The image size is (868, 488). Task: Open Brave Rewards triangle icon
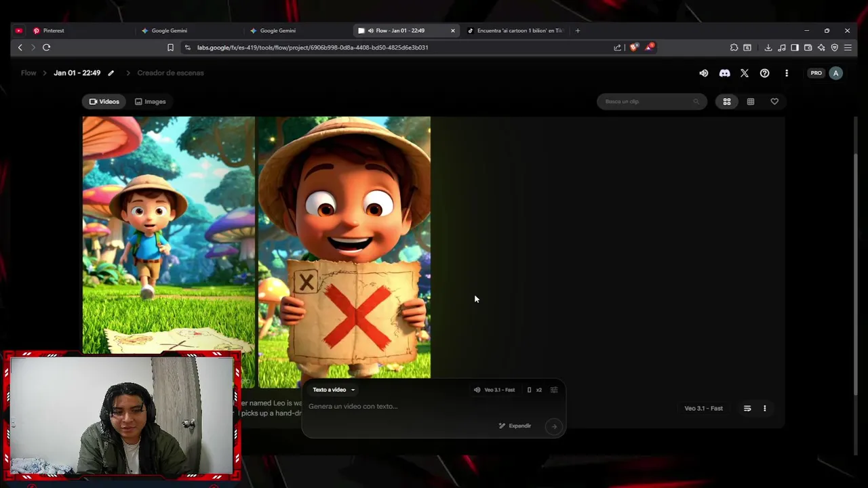(x=649, y=47)
